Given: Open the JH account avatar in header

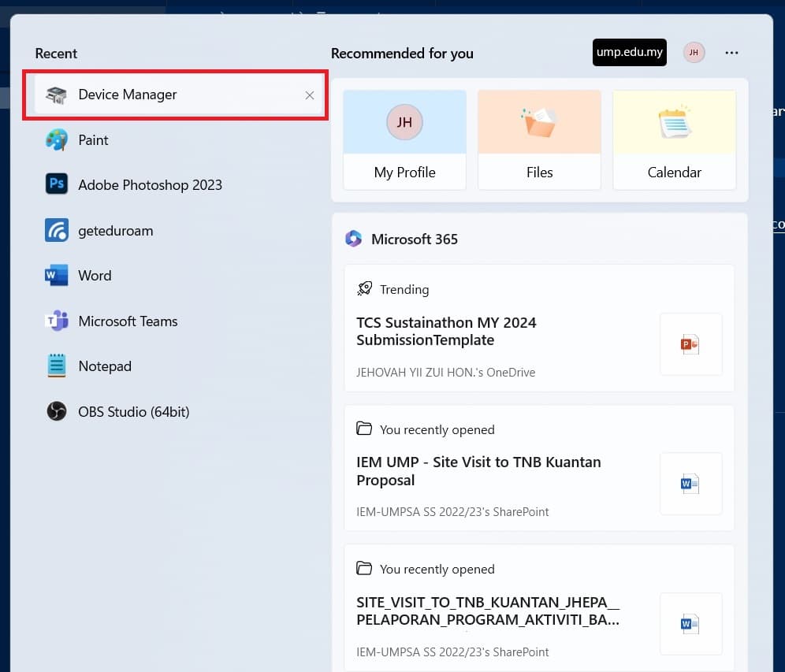Looking at the screenshot, I should point(694,53).
